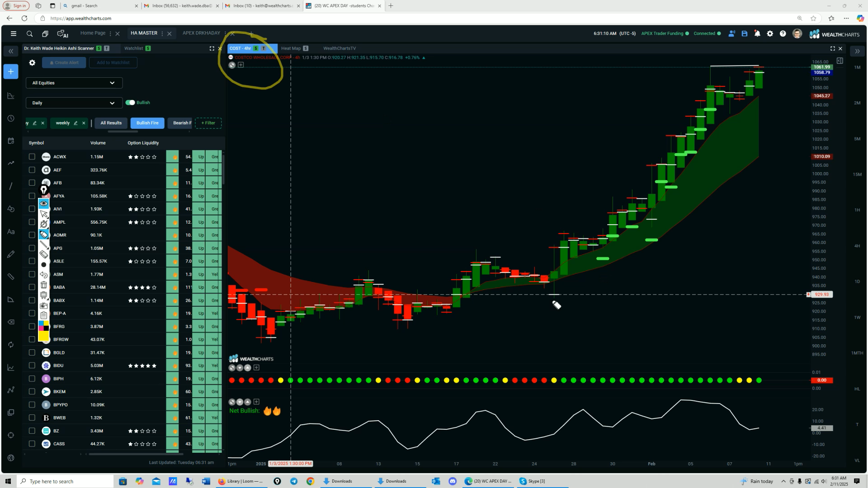
Task: Open the Daily timeframe dropdown
Action: 74,103
